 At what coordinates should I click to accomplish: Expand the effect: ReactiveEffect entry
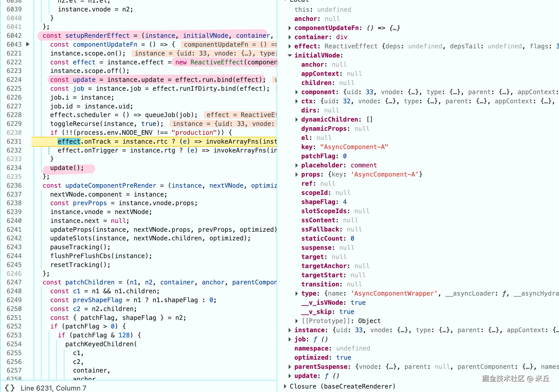[290, 46]
